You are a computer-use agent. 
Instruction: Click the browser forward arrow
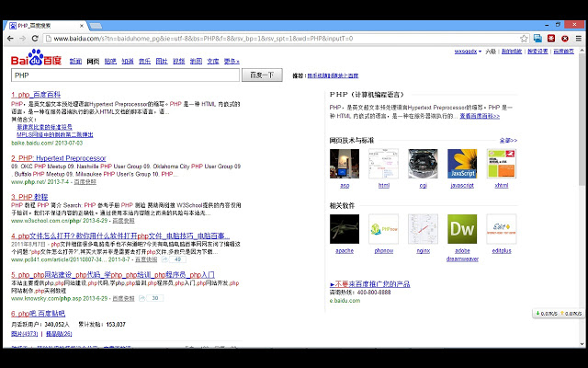pos(22,39)
